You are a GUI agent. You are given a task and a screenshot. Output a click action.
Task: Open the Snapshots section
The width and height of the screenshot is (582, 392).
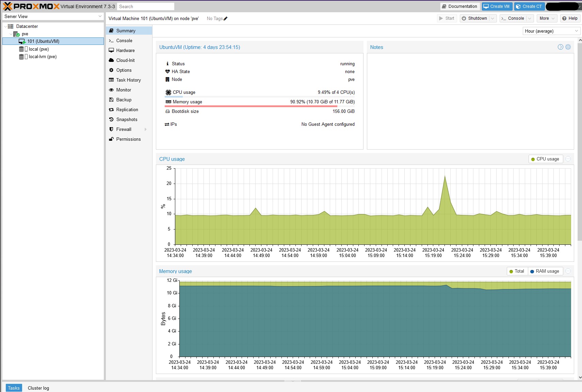pyautogui.click(x=127, y=120)
